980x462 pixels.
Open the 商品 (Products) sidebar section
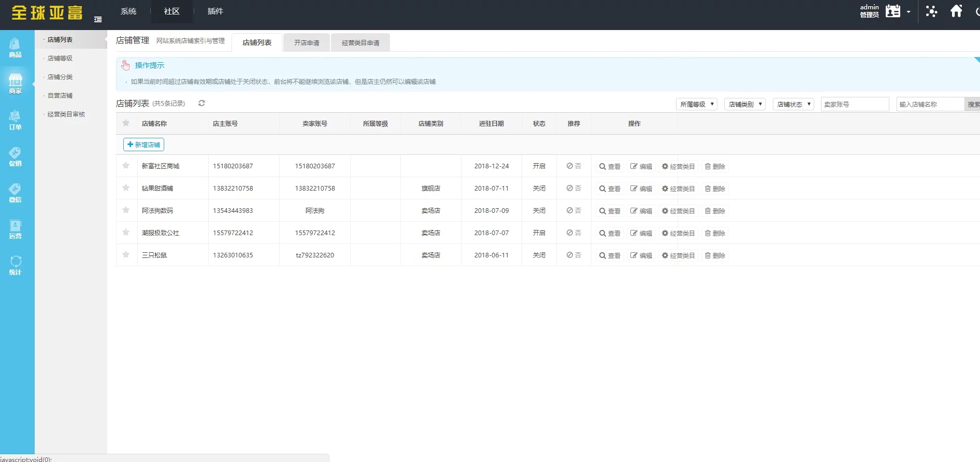pyautogui.click(x=15, y=48)
